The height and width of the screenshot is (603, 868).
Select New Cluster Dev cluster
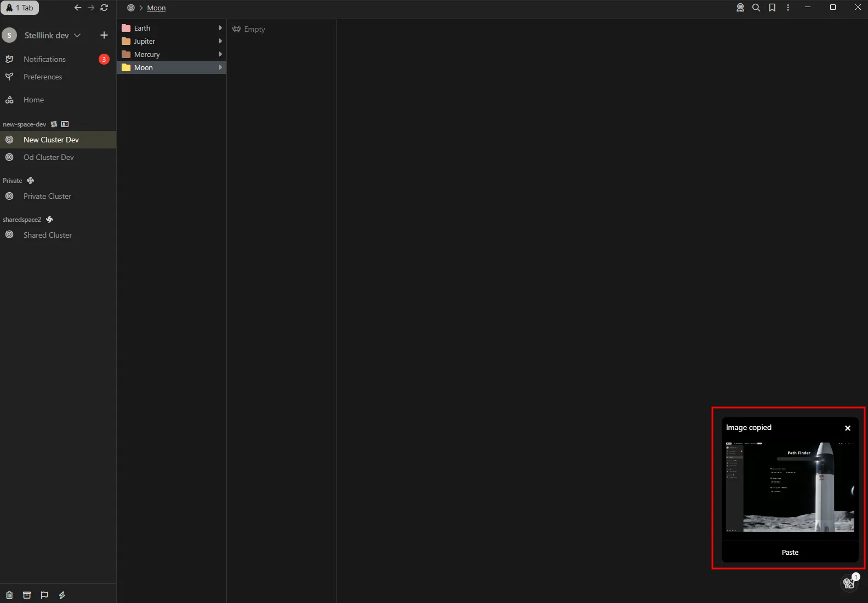point(58,140)
